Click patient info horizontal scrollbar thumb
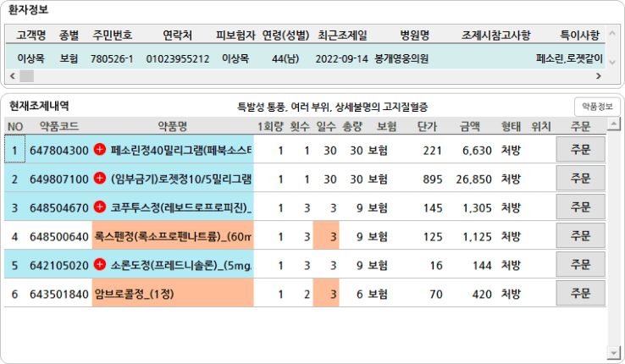 27,76
